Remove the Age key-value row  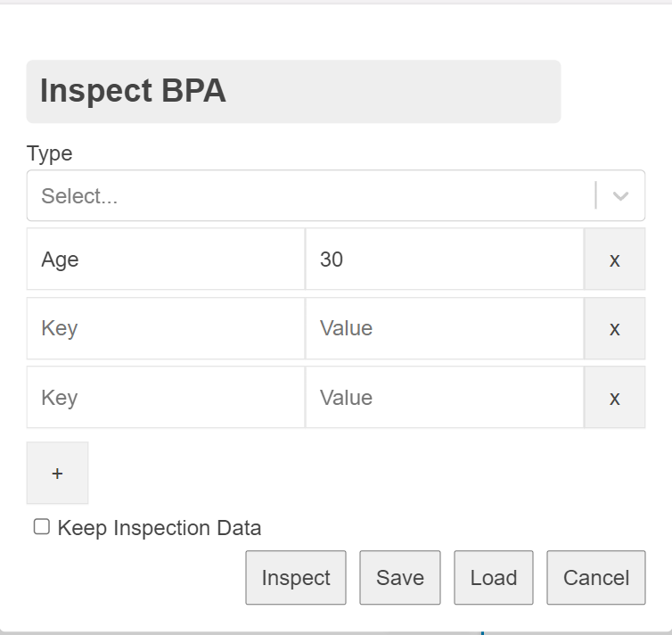click(x=614, y=260)
